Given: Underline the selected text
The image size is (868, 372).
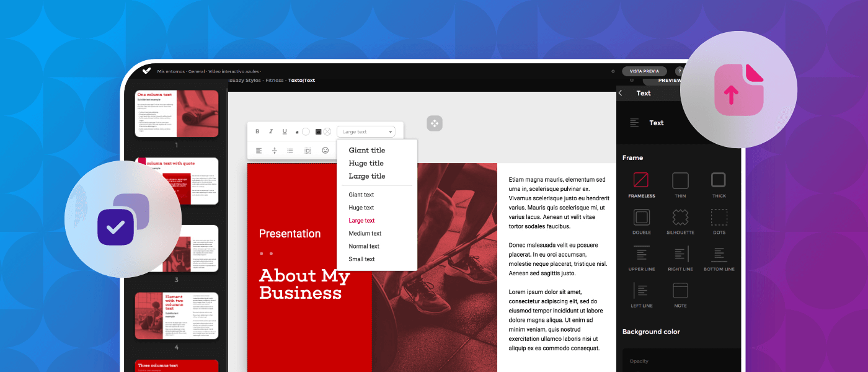Looking at the screenshot, I should pos(285,131).
